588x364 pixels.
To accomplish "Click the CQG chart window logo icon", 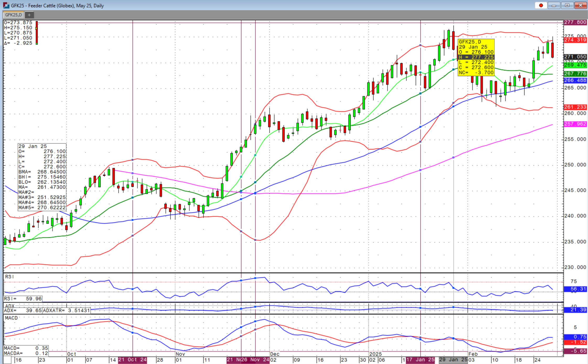I will [x=6, y=5].
